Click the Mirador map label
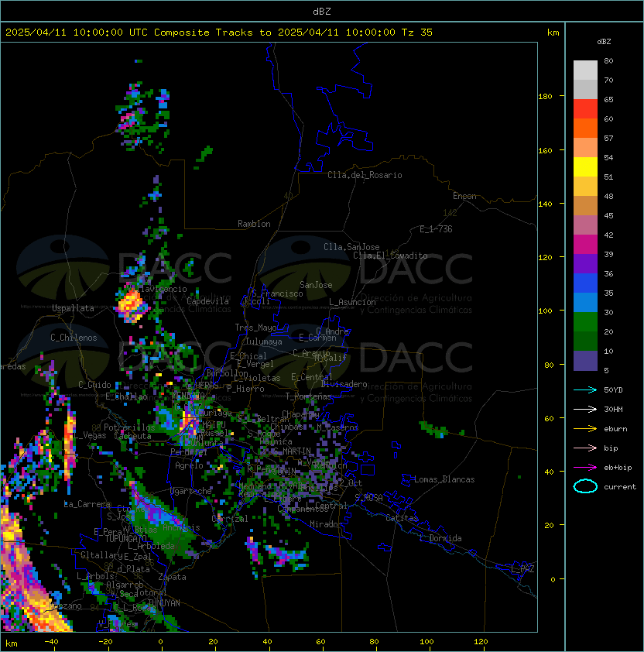Image resolution: width=644 pixels, height=652 pixels. pyautogui.click(x=326, y=524)
